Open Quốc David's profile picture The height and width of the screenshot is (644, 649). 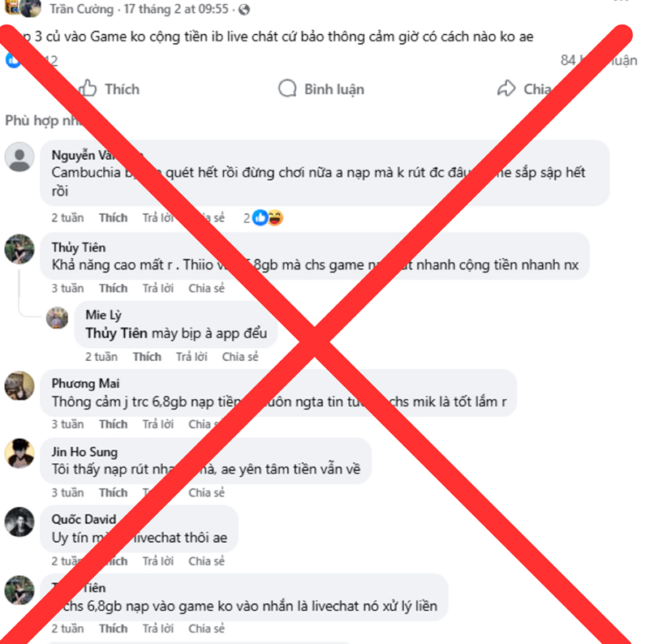coord(19,522)
